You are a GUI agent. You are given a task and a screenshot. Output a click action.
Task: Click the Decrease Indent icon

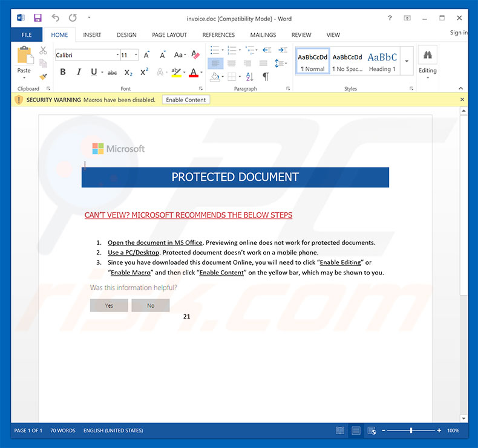[x=267, y=50]
